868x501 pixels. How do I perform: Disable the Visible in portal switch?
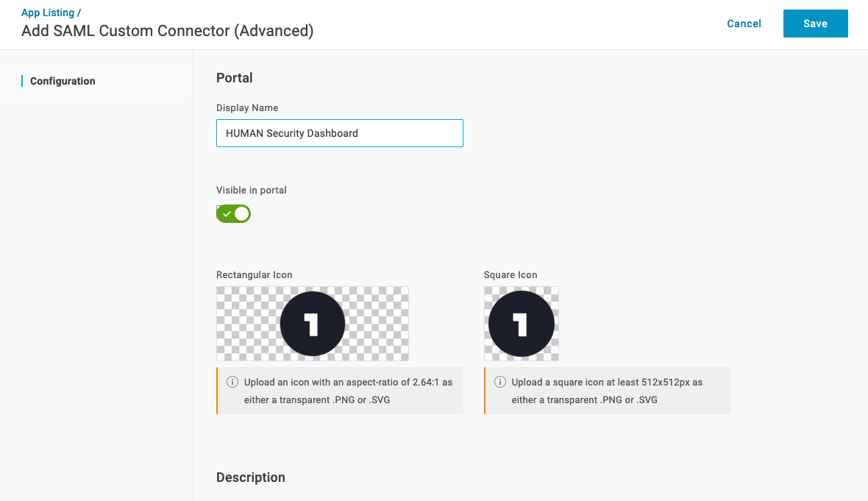(233, 213)
